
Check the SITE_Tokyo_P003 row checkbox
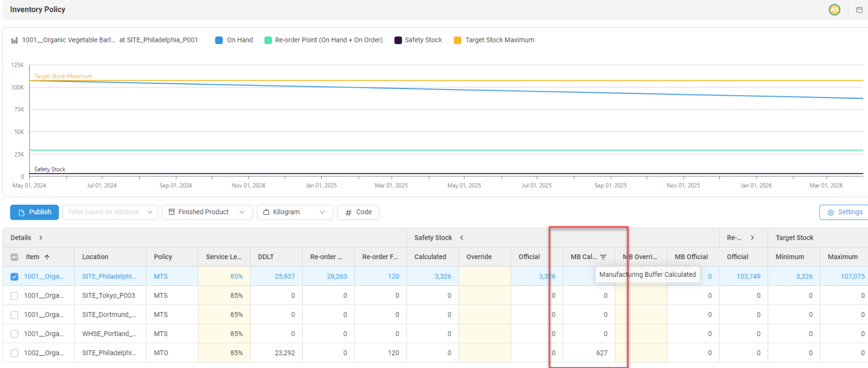click(14, 295)
